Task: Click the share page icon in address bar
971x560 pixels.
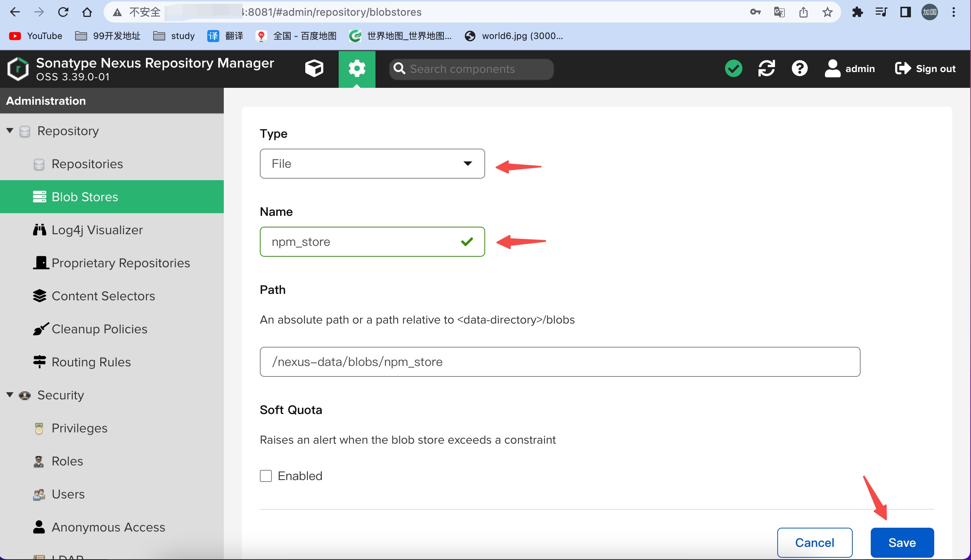Action: 803,12
